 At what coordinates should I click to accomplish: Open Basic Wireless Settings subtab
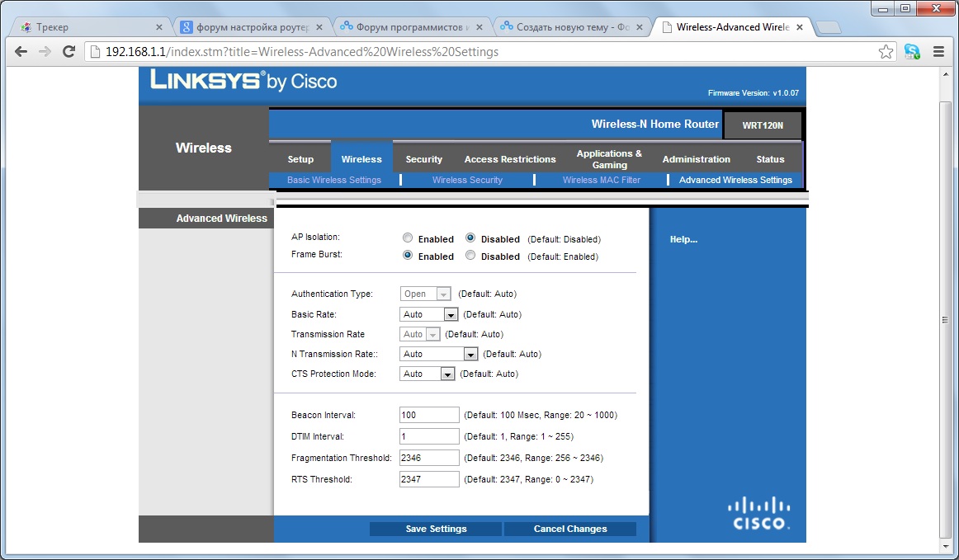334,180
